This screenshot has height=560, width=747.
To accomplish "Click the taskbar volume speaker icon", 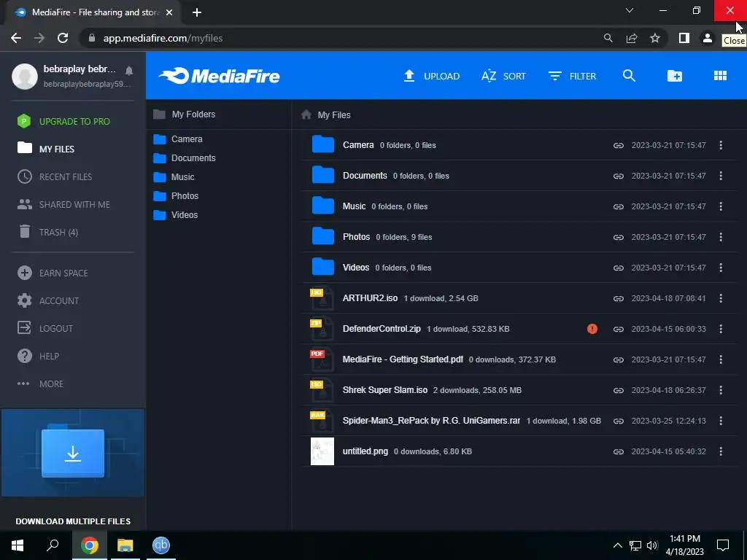I will coord(652,545).
